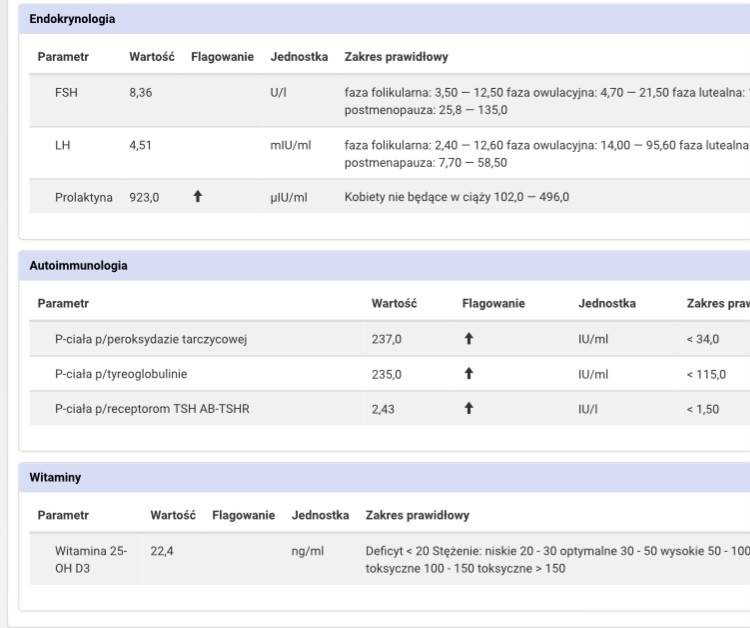750x628 pixels.
Task: Click the Wartość column header in Endokrynologia
Action: (x=151, y=57)
